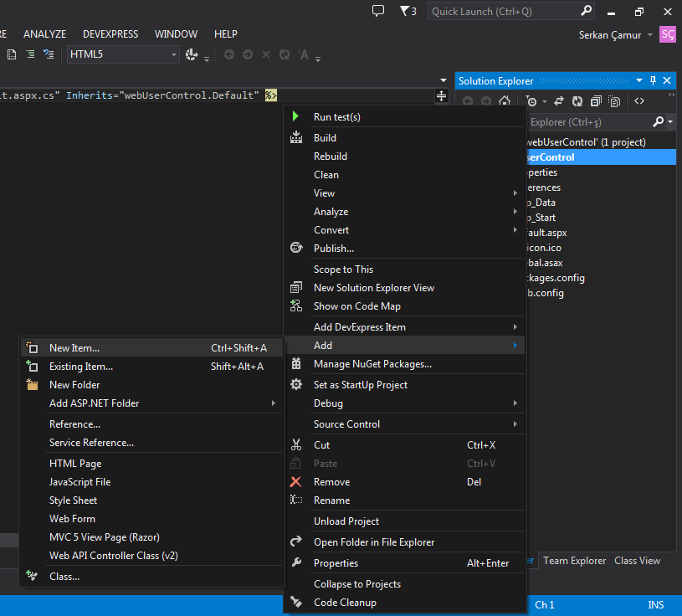Open the DEVEXPRESS menu
The height and width of the screenshot is (616, 682).
(110, 34)
